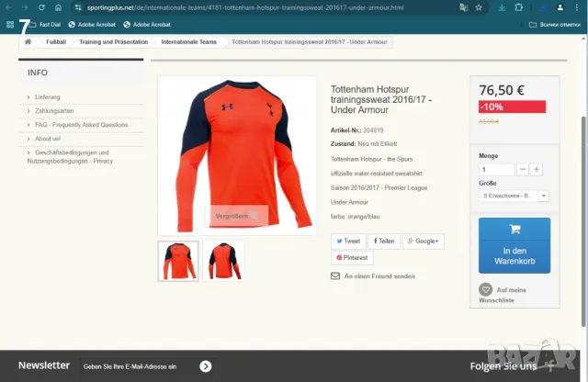Image resolution: width=588 pixels, height=382 pixels.
Task: Open the downloads icon
Action: click(x=502, y=7)
